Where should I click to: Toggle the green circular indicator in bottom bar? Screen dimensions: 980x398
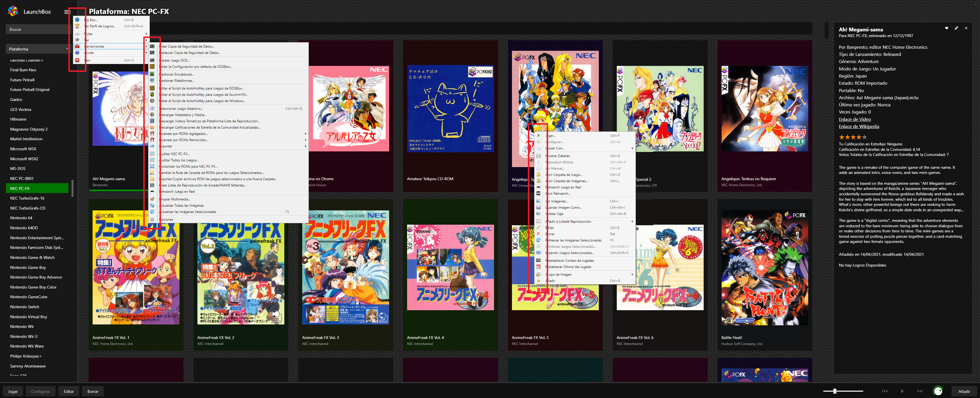click(x=938, y=391)
